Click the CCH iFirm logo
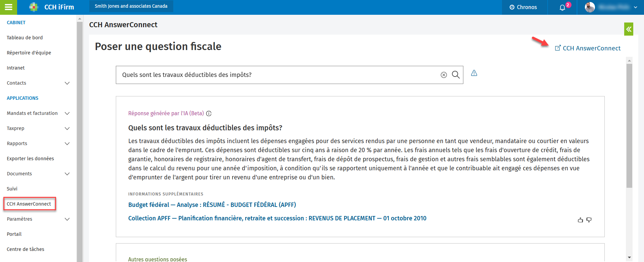This screenshot has width=644, height=262. (x=51, y=7)
